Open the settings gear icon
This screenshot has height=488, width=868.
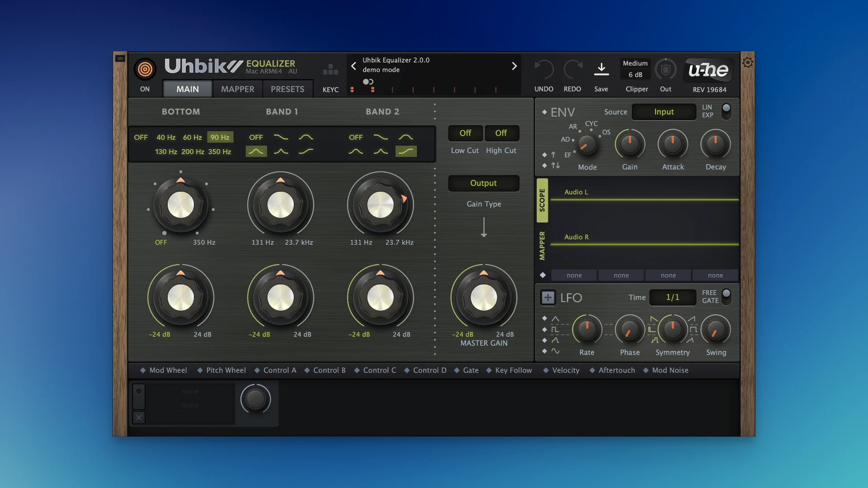[748, 62]
